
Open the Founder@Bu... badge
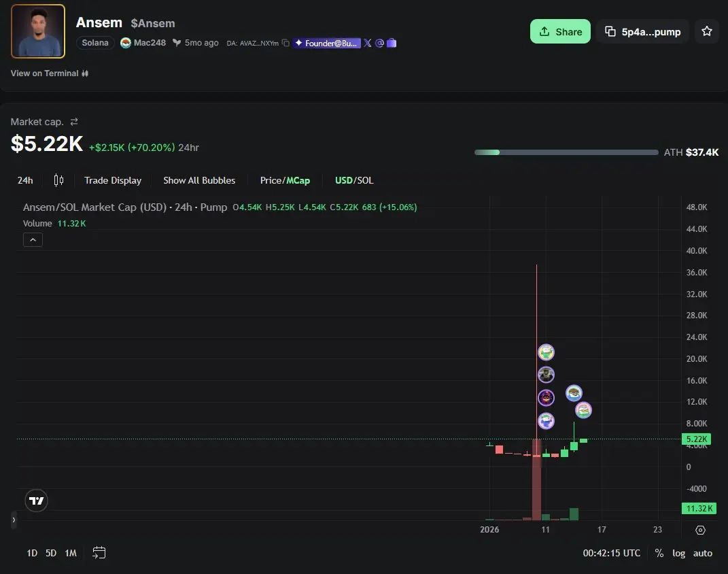click(326, 44)
